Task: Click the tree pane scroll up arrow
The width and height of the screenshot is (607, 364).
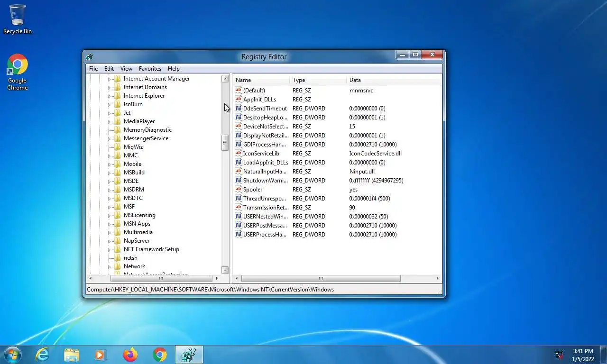Action: click(225, 79)
